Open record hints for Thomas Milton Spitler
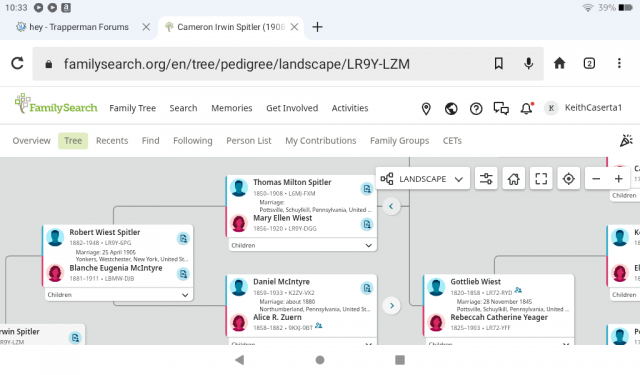 coord(367,189)
